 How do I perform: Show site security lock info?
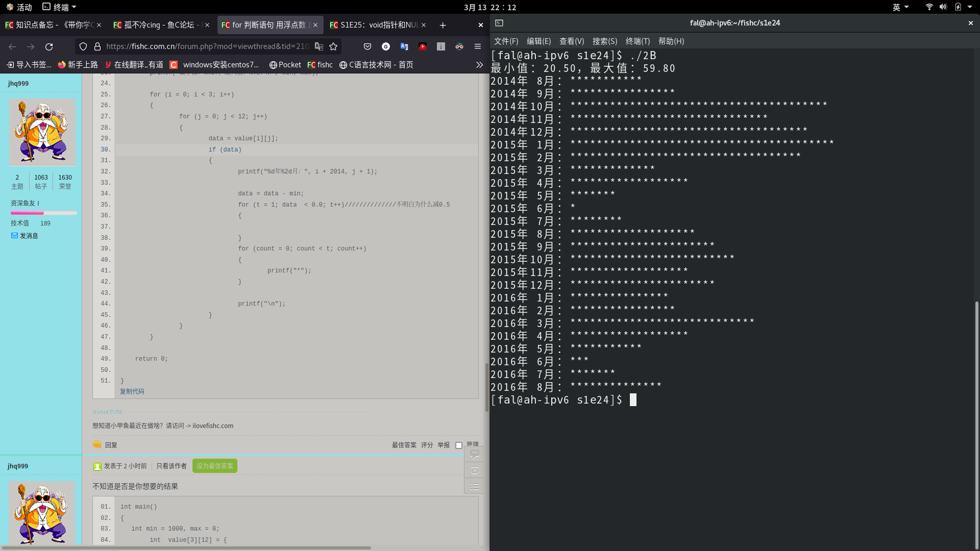(x=97, y=46)
